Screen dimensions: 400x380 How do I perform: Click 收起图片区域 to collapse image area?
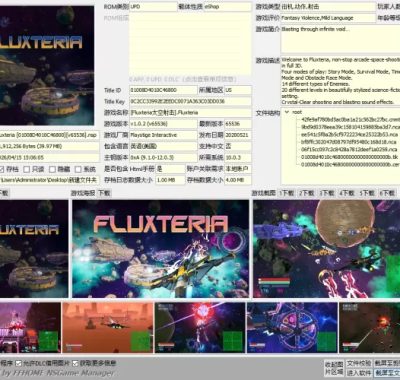(x=334, y=368)
